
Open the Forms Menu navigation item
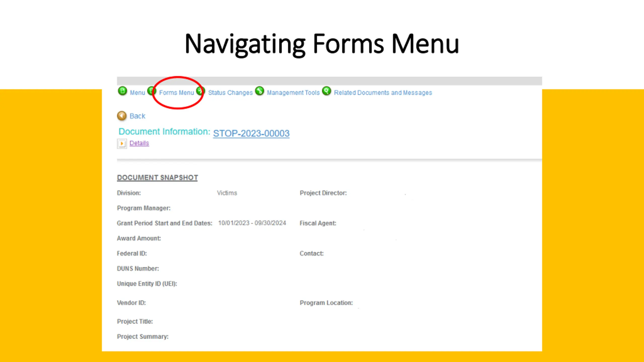(176, 93)
